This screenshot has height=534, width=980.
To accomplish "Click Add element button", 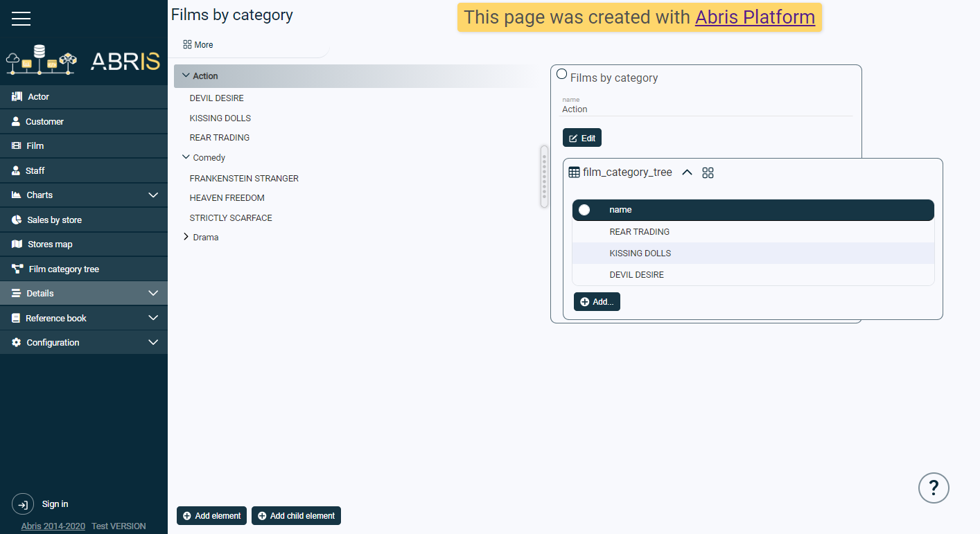I will [x=211, y=516].
